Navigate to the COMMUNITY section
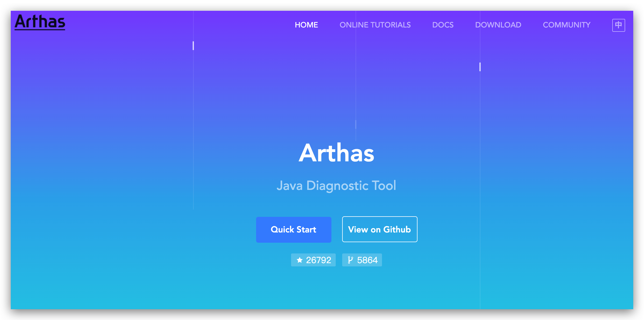This screenshot has height=320, width=644. coord(566,25)
